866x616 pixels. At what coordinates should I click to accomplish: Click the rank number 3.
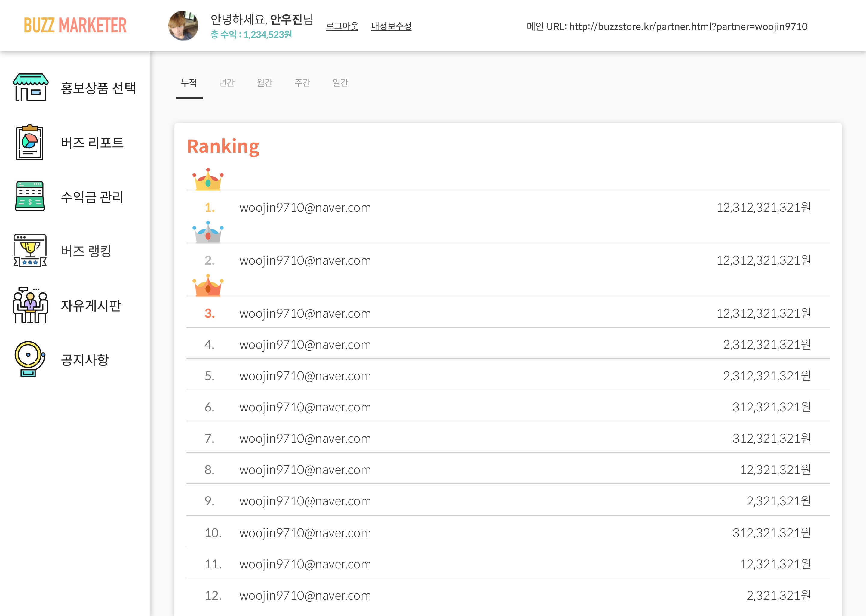(x=210, y=314)
